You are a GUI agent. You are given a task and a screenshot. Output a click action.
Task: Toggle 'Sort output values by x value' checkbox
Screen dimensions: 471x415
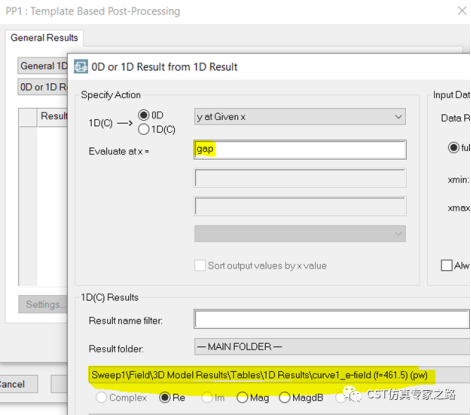[200, 266]
